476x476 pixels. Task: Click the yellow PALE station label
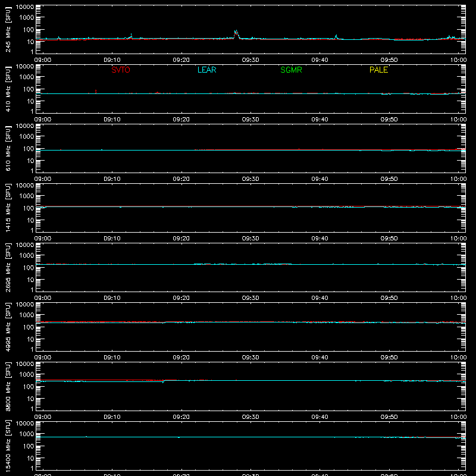(x=378, y=70)
